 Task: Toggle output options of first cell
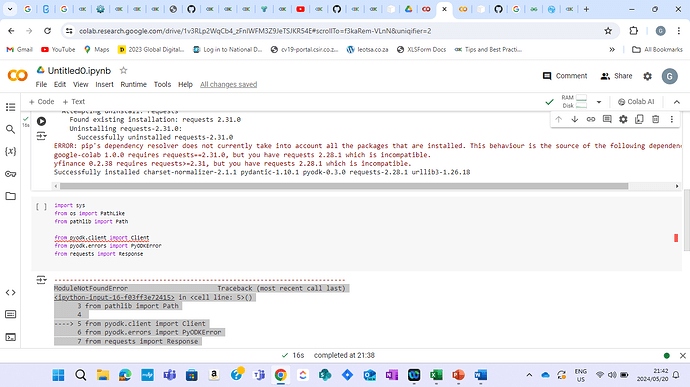[x=41, y=136]
